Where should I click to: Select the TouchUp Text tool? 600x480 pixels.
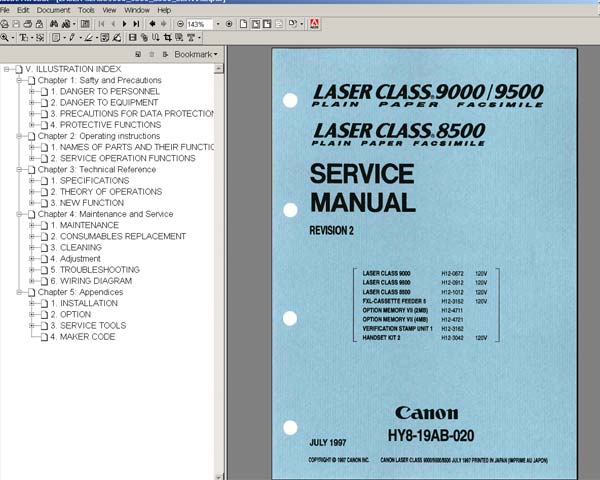coord(191,38)
